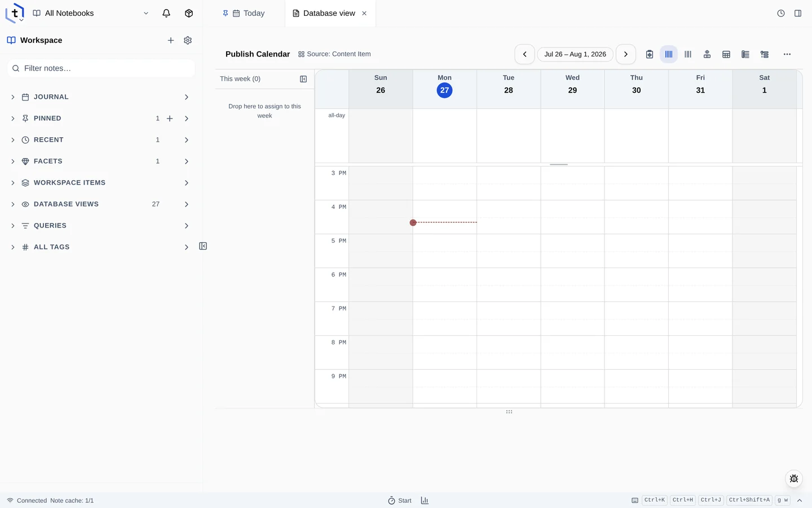Go to the next week
The height and width of the screenshot is (508, 812).
point(626,54)
